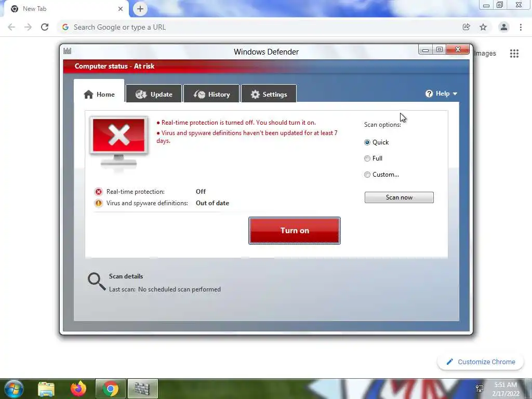Bookmark this tab with the star icon
Image resolution: width=532 pixels, height=399 pixels.
(483, 27)
